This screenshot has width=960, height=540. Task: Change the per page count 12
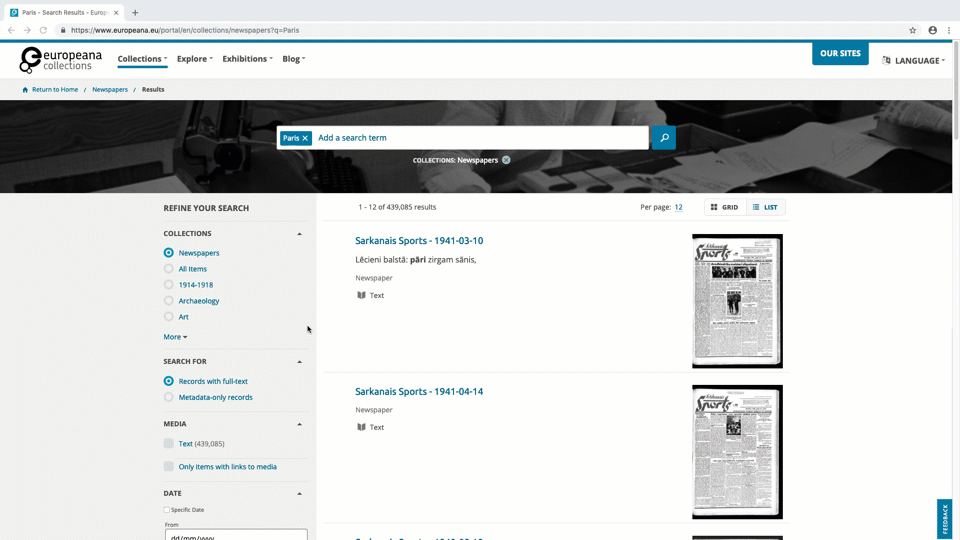[x=678, y=207]
